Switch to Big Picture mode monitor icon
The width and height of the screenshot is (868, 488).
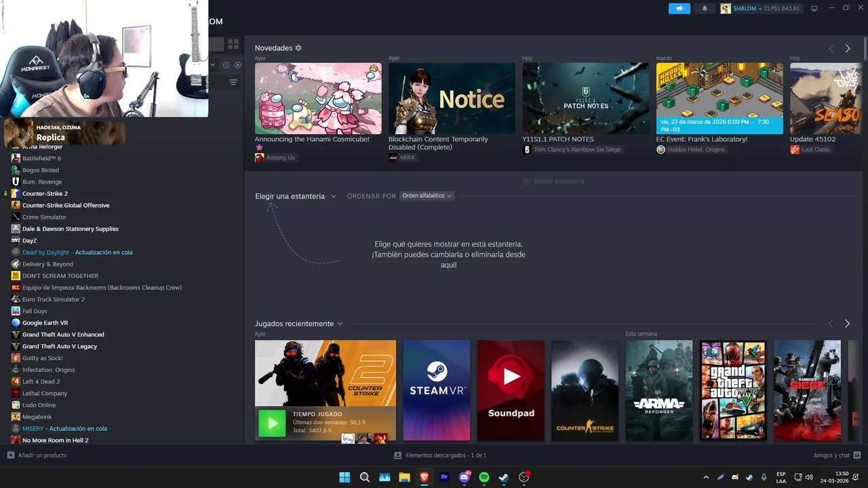(814, 8)
